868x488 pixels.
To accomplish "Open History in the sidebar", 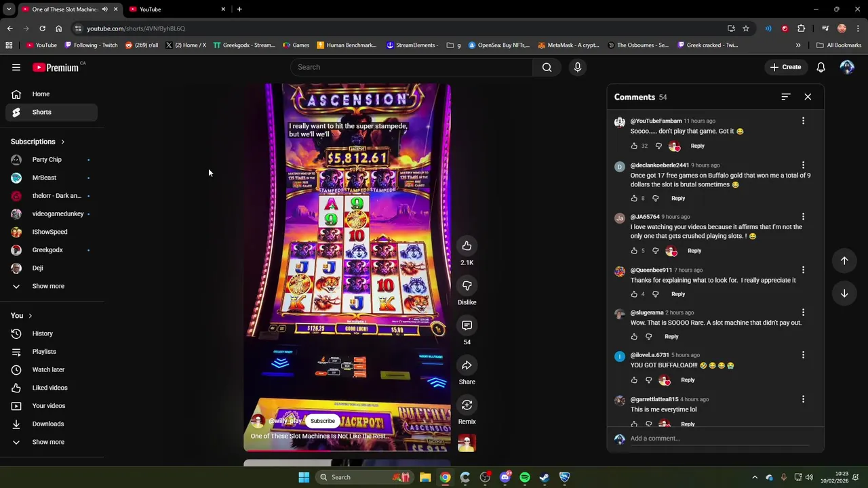I will [52, 333].
